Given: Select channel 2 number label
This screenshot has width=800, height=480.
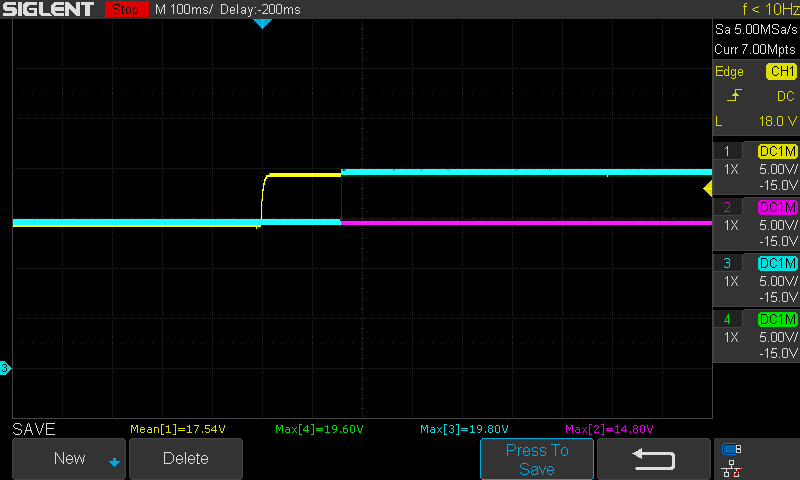Looking at the screenshot, I should click(727, 208).
